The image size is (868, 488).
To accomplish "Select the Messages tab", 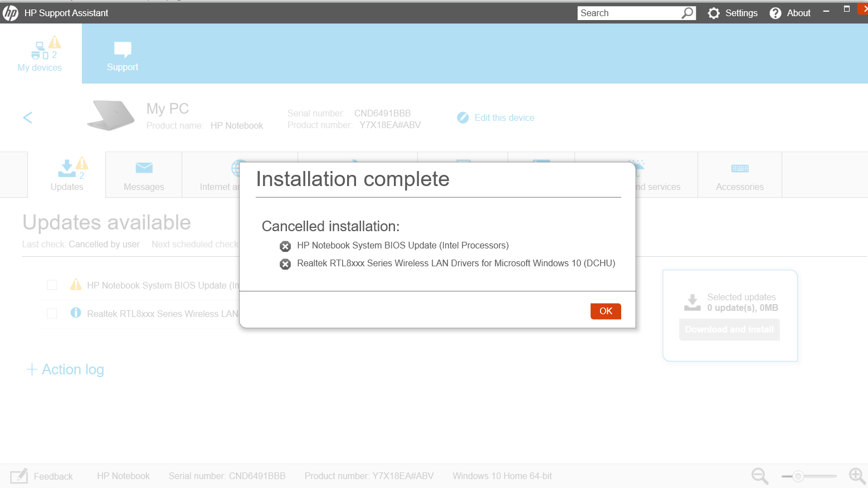I will tap(144, 175).
